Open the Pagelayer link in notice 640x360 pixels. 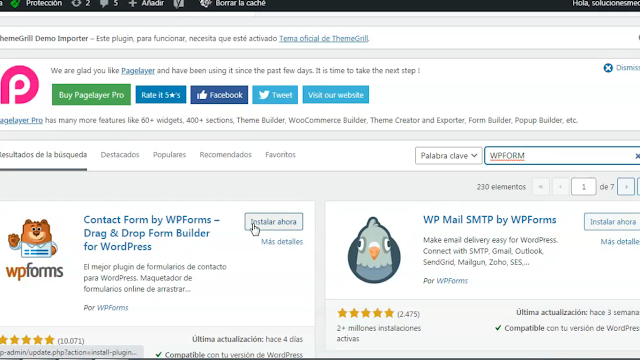pos(138,71)
